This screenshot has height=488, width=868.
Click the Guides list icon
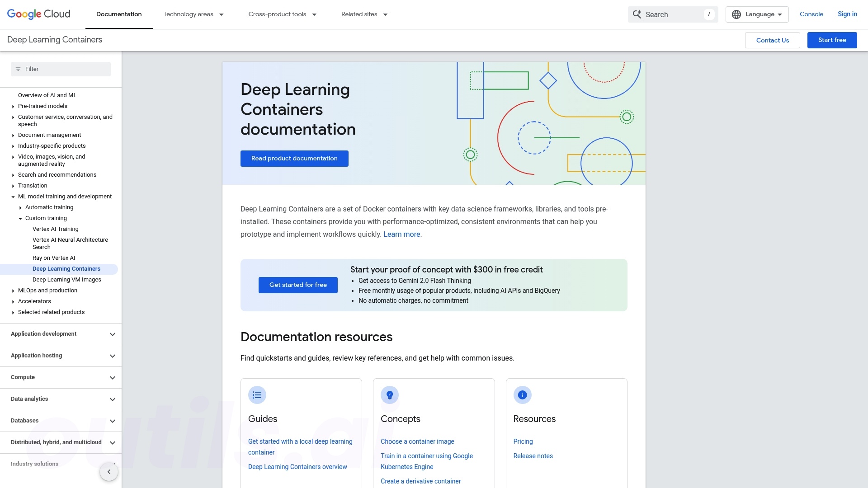pyautogui.click(x=257, y=395)
